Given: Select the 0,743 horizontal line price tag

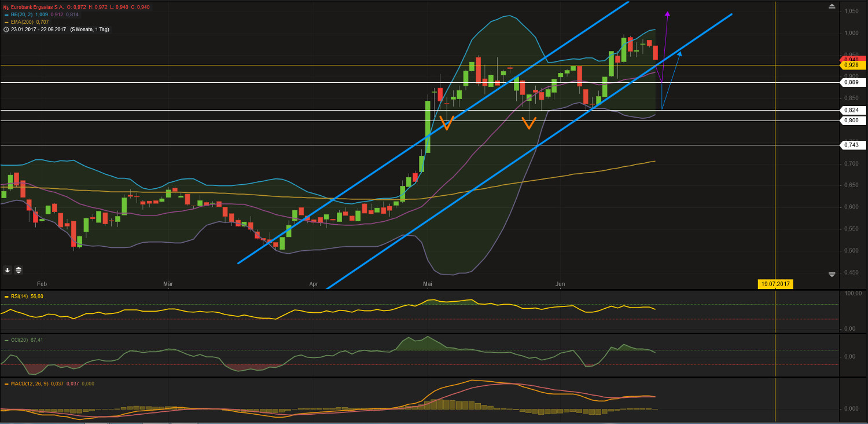Looking at the screenshot, I should [853, 145].
